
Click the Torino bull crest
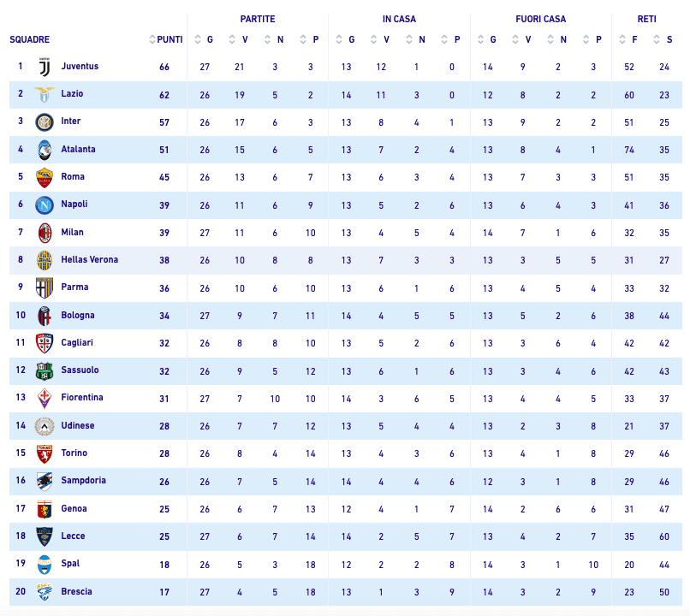coord(45,454)
